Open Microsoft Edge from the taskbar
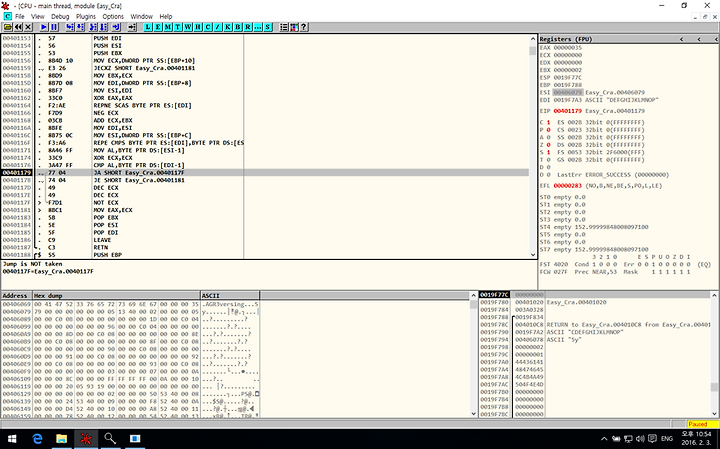Viewport: 720px width, 449px height. (x=37, y=439)
